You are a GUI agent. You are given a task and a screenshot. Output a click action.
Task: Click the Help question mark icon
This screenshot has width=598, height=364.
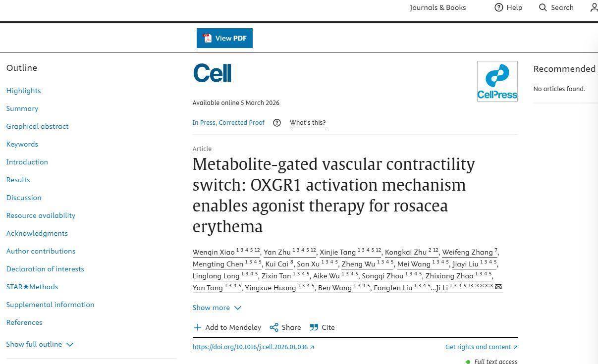click(499, 7)
